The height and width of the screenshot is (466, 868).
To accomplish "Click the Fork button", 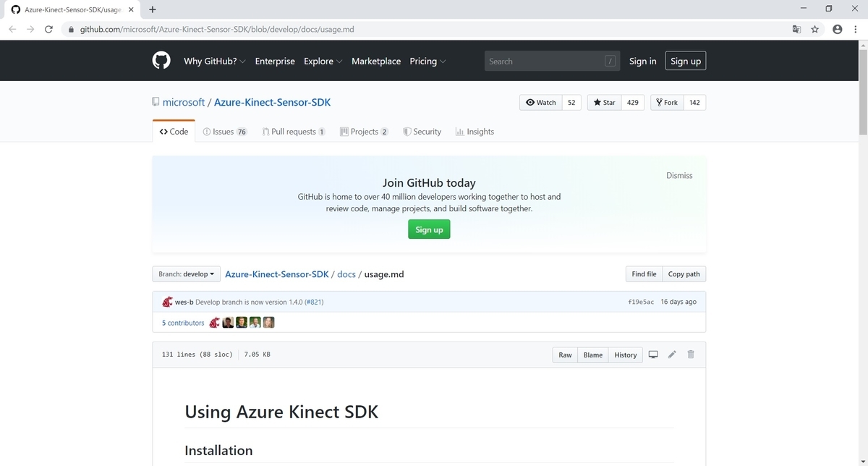I will (x=667, y=103).
